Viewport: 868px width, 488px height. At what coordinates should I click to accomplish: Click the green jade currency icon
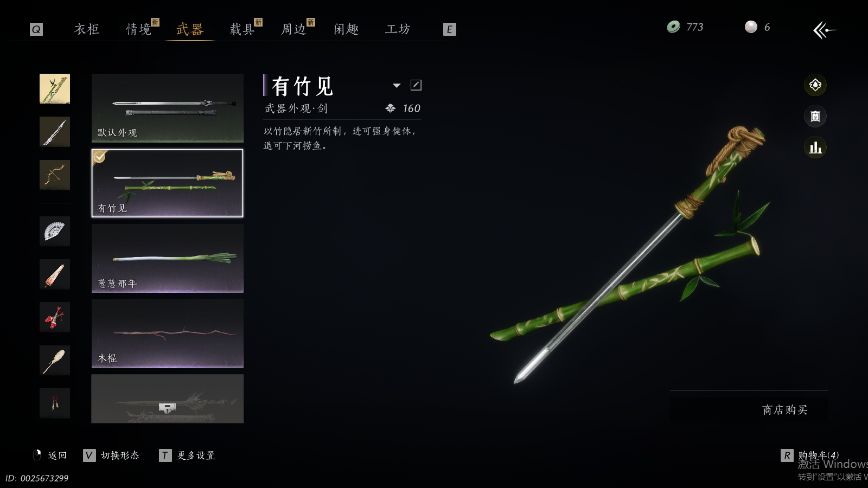[673, 27]
